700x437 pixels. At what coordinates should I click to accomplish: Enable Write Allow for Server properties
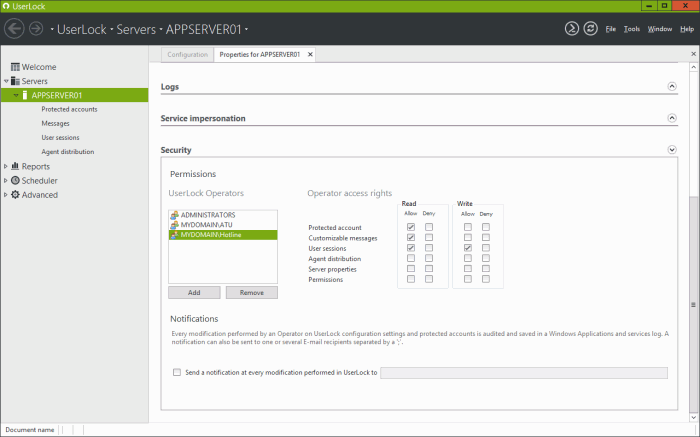467,269
